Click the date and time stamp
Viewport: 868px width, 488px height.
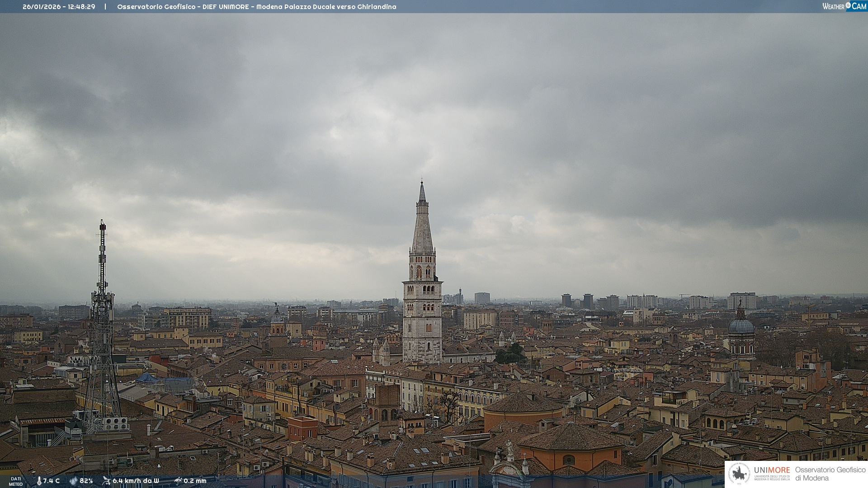pos(59,7)
